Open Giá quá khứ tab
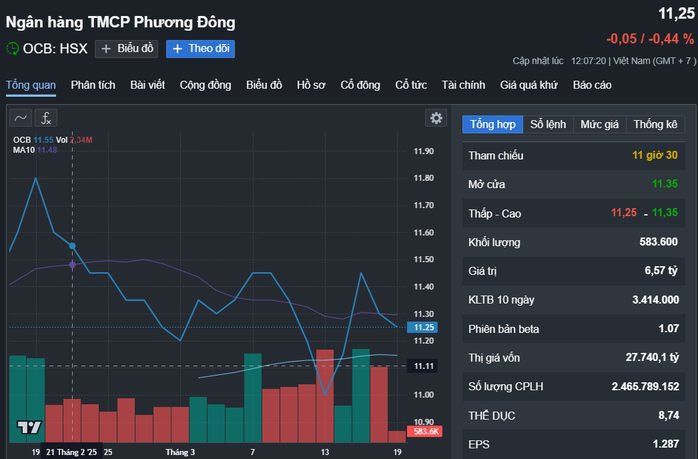 click(x=529, y=85)
